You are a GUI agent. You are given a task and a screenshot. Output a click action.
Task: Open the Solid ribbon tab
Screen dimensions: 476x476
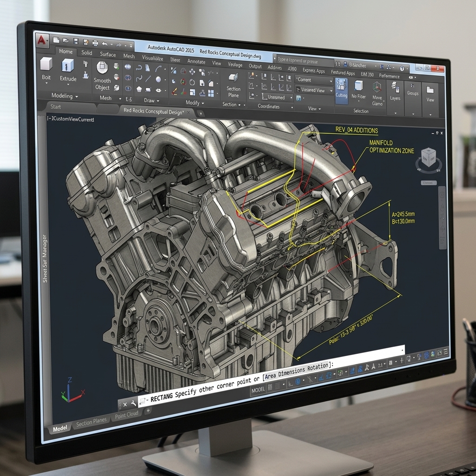[86, 53]
